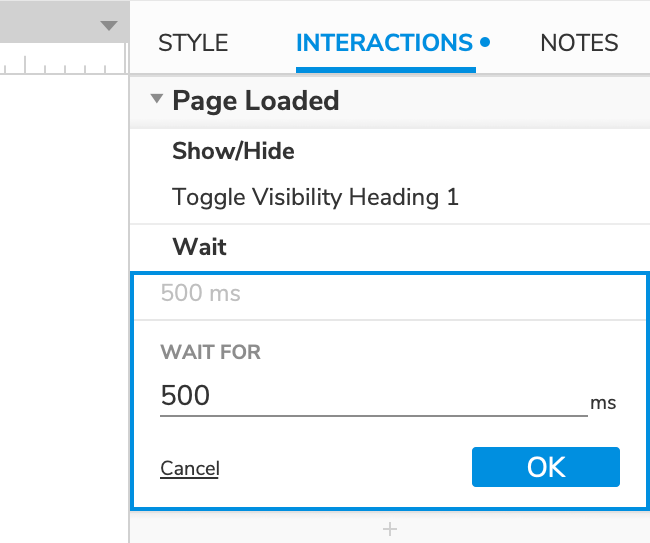Open the NOTES tab
Image resolution: width=650 pixels, height=543 pixels.
tap(579, 43)
